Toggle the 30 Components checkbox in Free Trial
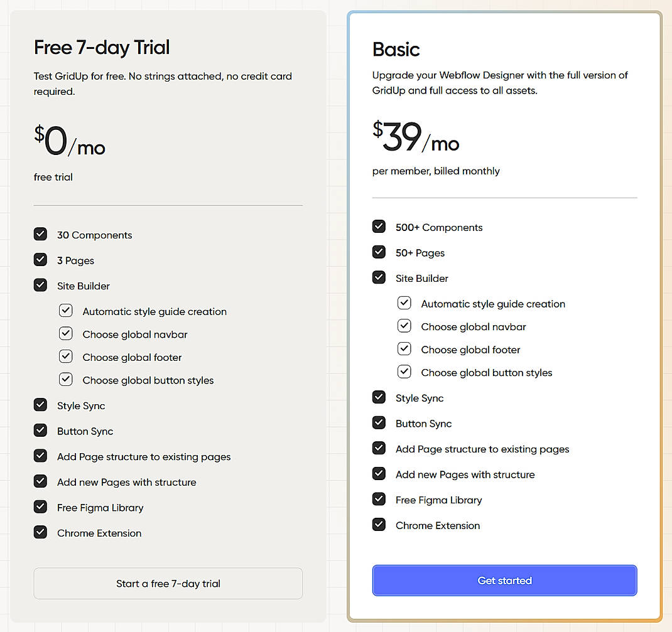The height and width of the screenshot is (632, 672). (40, 234)
